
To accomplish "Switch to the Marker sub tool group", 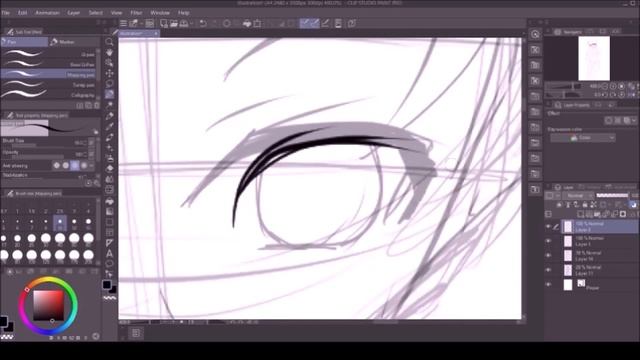I will 74,42.
